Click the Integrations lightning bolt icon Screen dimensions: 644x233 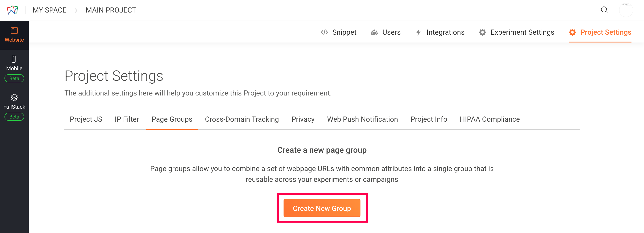(x=419, y=32)
